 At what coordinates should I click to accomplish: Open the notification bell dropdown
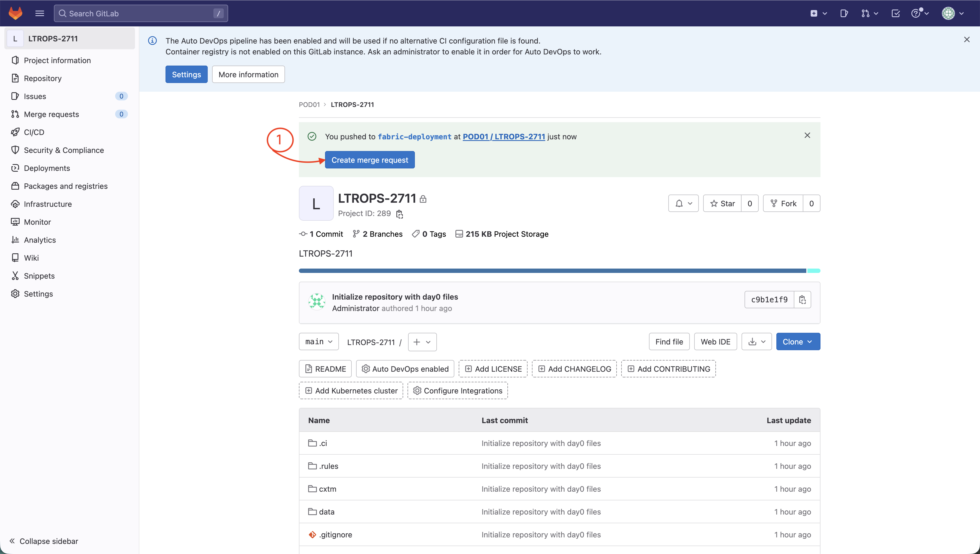coord(683,204)
